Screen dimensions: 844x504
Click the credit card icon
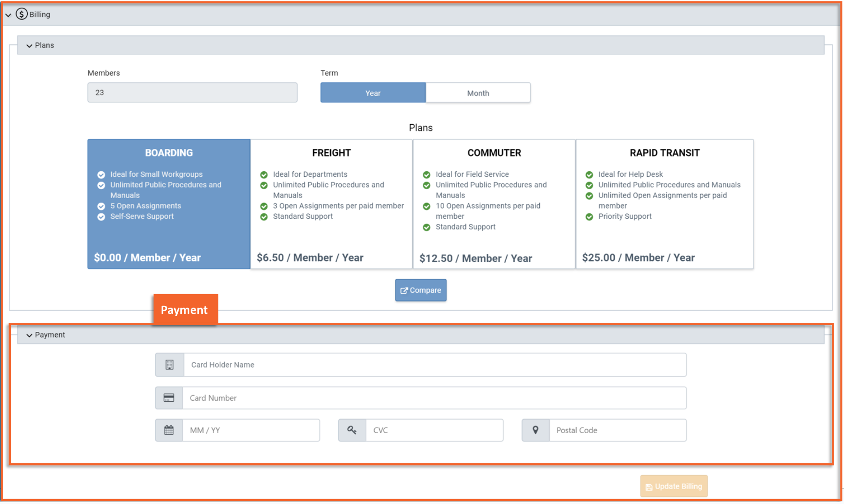[x=169, y=398]
